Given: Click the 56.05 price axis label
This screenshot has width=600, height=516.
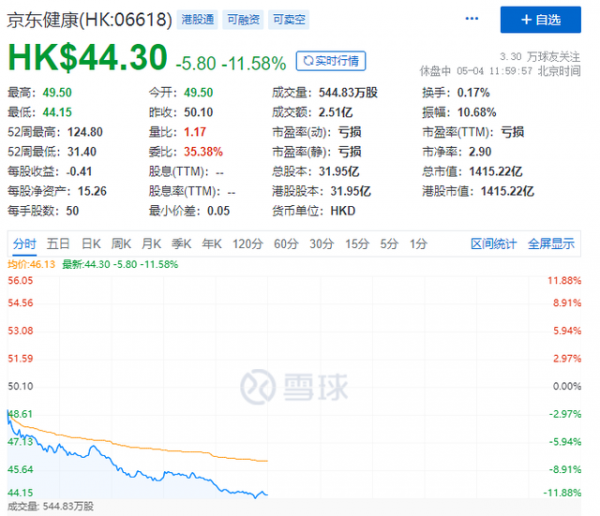Looking at the screenshot, I should [20, 281].
